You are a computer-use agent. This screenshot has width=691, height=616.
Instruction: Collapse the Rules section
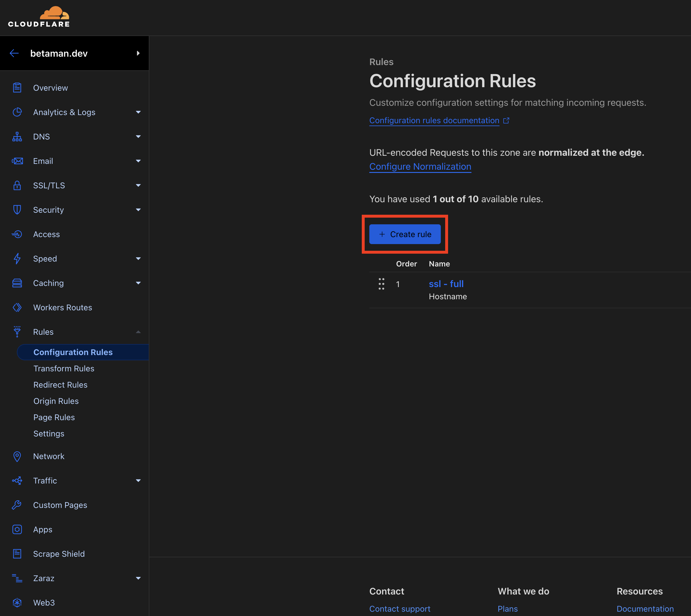pyautogui.click(x=138, y=332)
